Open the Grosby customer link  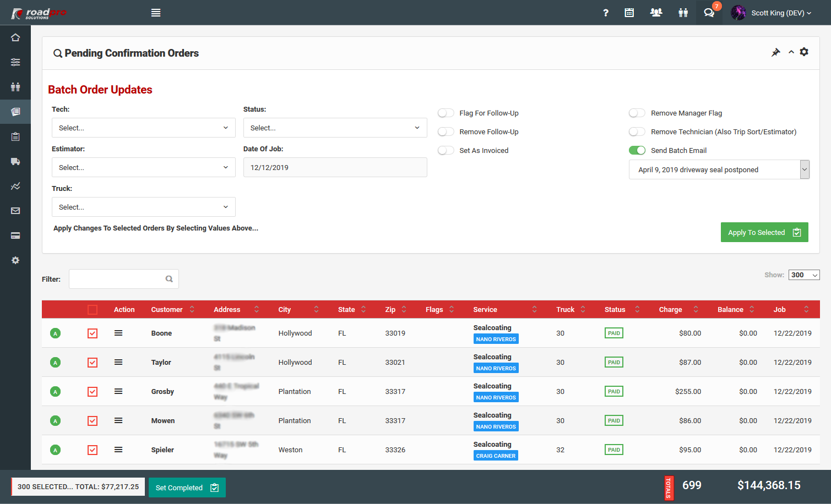click(162, 392)
